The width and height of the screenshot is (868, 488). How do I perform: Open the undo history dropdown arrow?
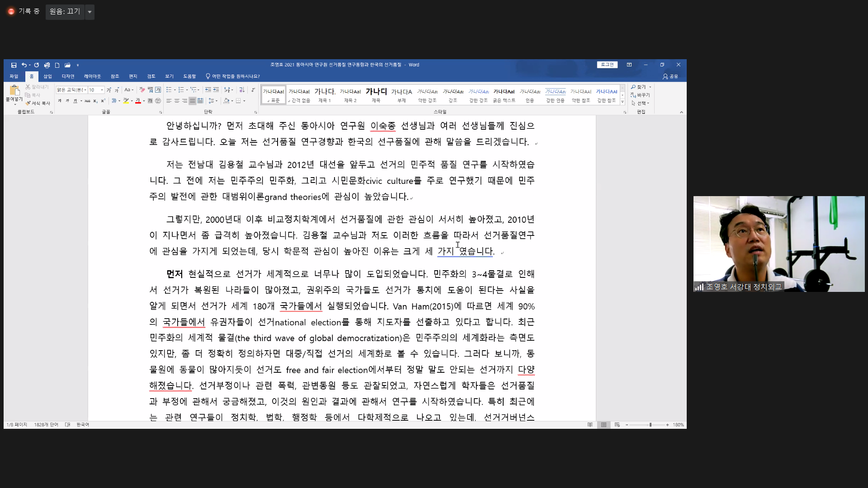(29, 65)
